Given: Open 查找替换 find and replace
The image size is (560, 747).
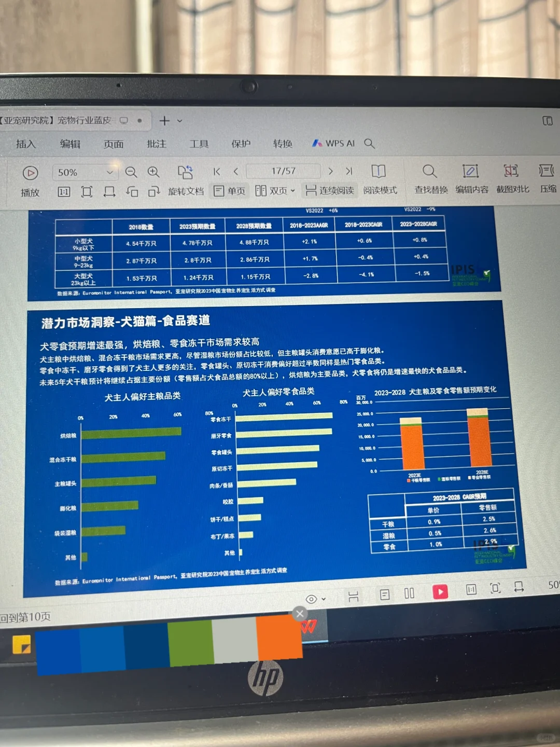Looking at the screenshot, I should coord(429,179).
